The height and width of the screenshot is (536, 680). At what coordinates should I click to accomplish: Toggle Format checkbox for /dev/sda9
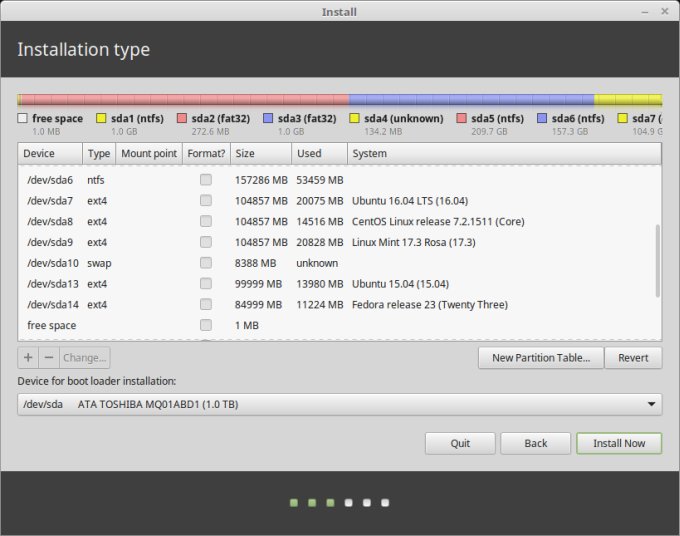point(206,242)
